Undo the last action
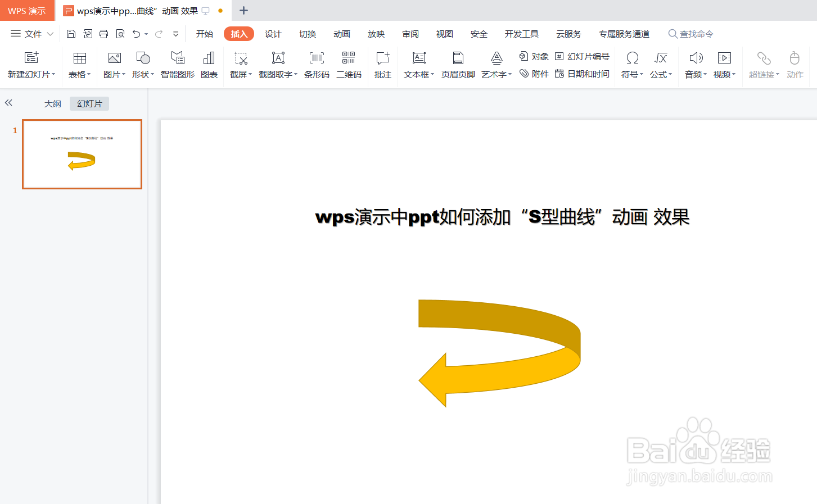Screen dimensions: 817x504 pos(136,34)
